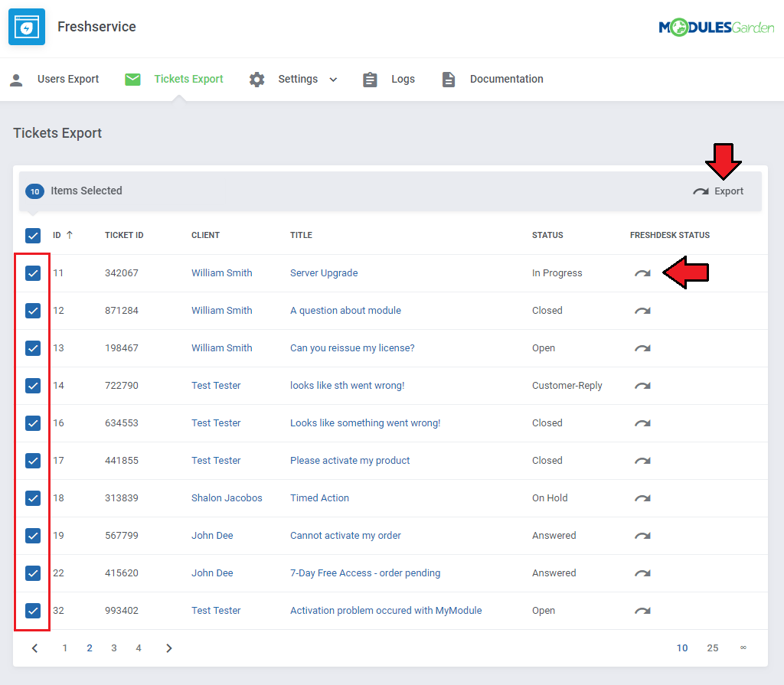Sort by the Freshdesk Status column header
The height and width of the screenshot is (685, 784).
point(669,235)
